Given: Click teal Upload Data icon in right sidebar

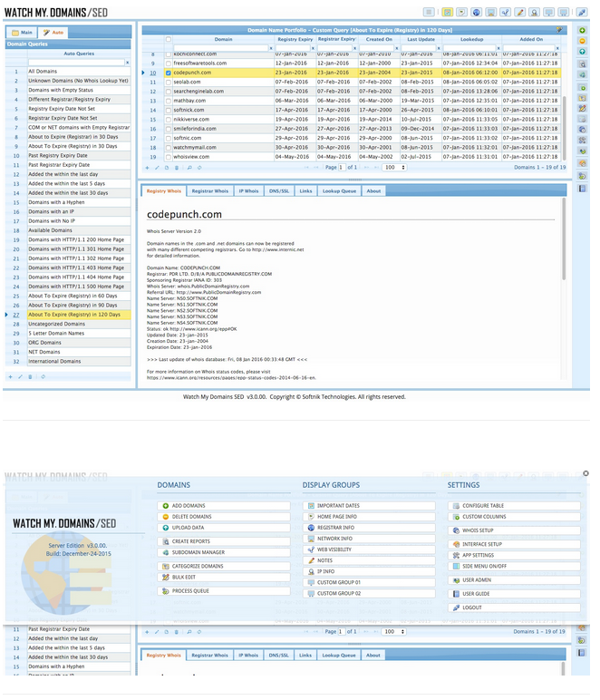Looking at the screenshot, I should click(x=582, y=52).
